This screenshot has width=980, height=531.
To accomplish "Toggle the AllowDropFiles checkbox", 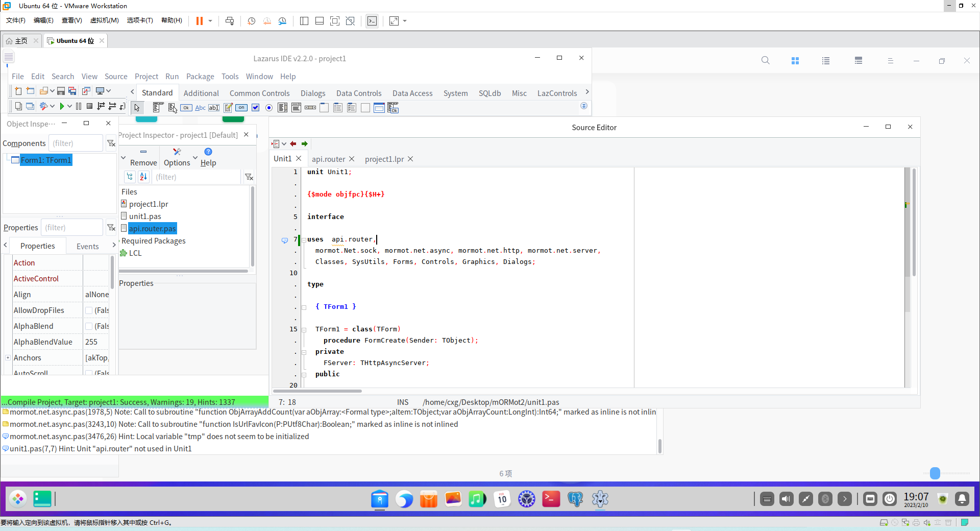I will coord(89,310).
